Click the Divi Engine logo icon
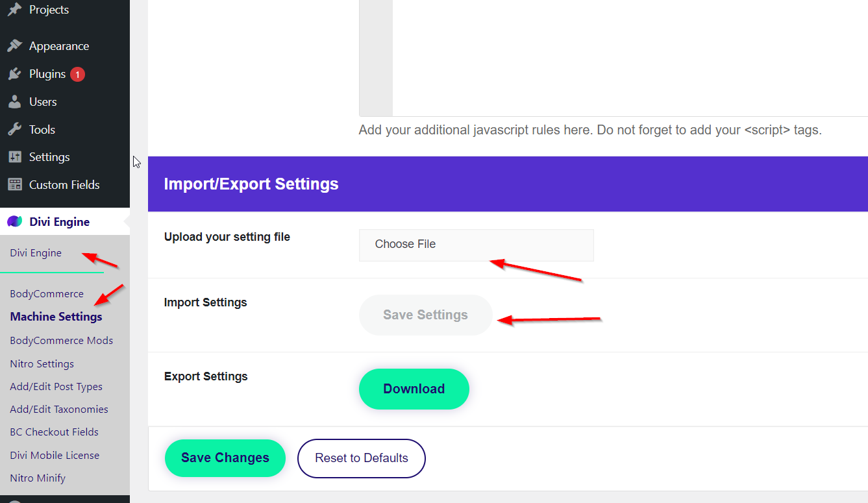The height and width of the screenshot is (503, 868). pyautogui.click(x=14, y=222)
